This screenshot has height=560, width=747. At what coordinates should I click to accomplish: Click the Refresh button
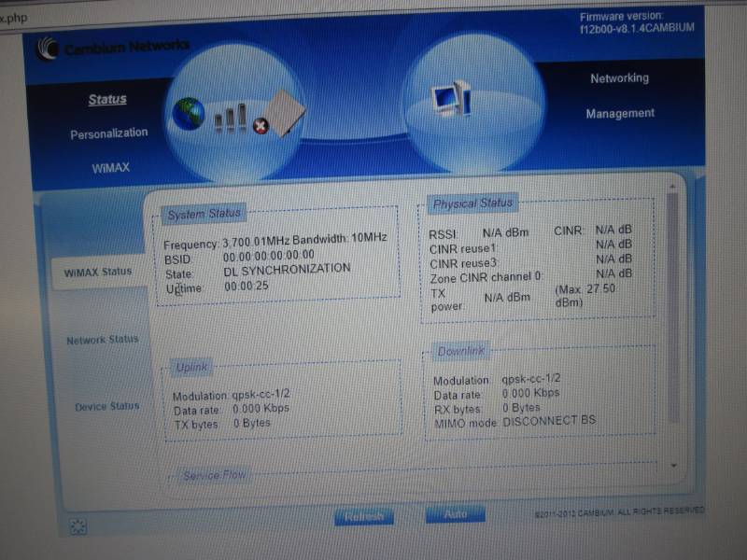tap(364, 517)
